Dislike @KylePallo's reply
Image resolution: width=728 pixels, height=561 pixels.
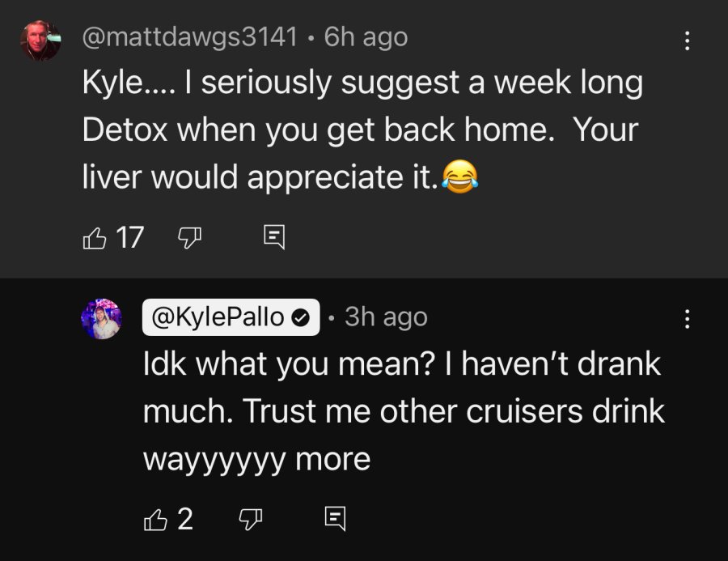pyautogui.click(x=250, y=519)
